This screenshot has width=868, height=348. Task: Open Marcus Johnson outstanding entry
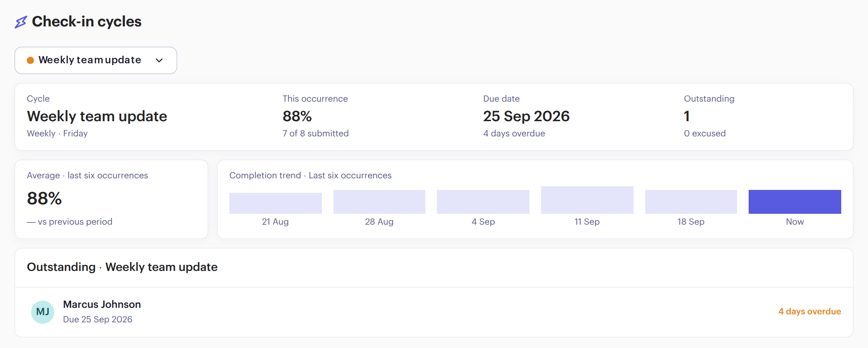point(434,312)
